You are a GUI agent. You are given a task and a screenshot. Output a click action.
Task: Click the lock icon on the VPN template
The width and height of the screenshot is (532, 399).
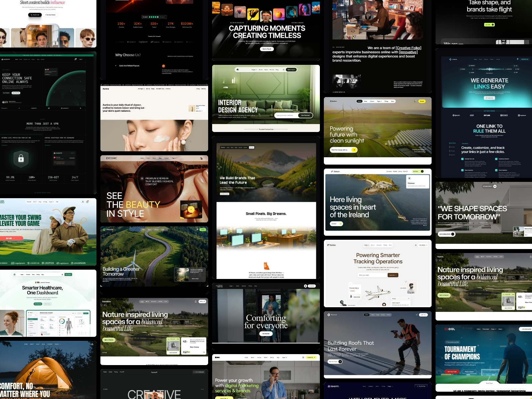click(x=21, y=158)
